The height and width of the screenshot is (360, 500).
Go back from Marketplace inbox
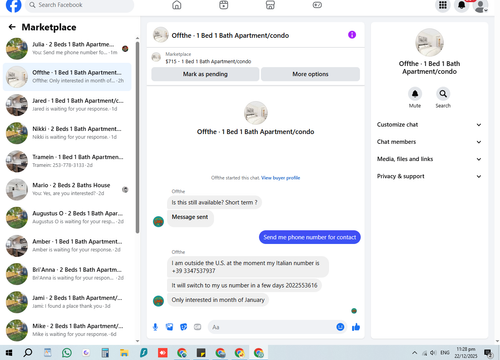[12, 27]
